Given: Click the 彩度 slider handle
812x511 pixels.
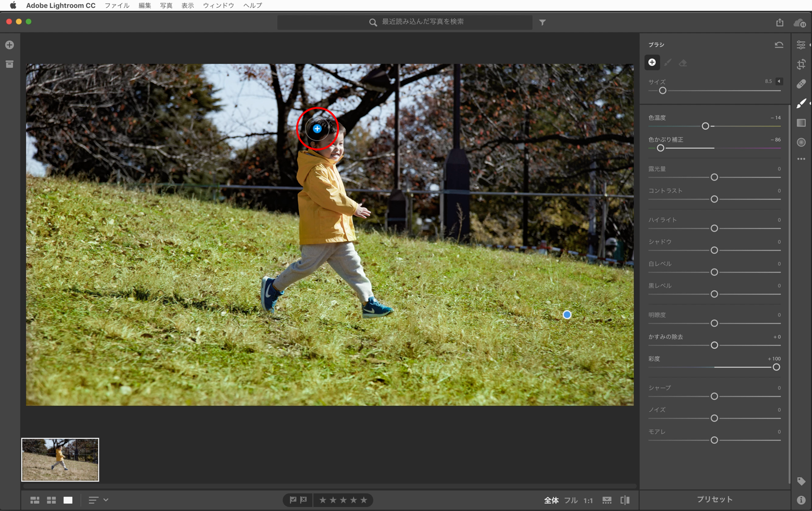Looking at the screenshot, I should tap(776, 367).
